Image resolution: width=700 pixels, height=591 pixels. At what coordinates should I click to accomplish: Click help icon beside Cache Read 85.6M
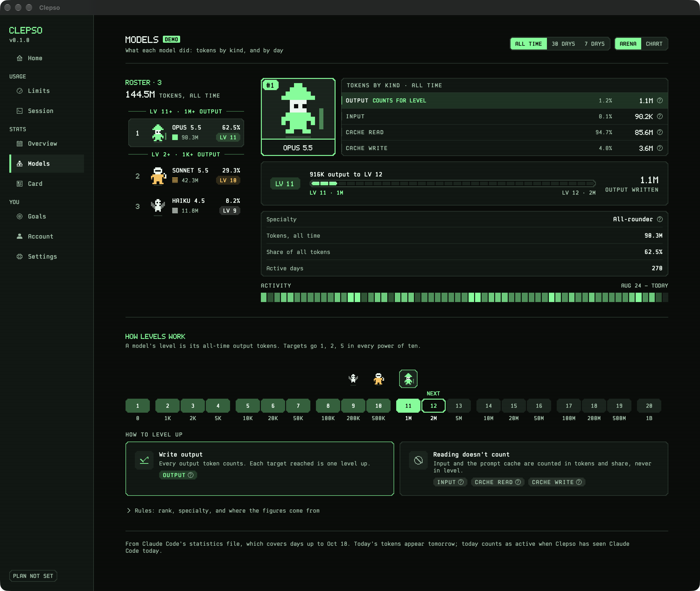tap(660, 132)
